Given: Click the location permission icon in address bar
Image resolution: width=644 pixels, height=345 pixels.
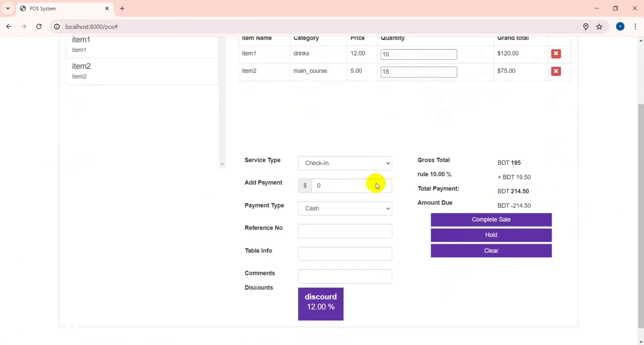Looking at the screenshot, I should (586, 27).
